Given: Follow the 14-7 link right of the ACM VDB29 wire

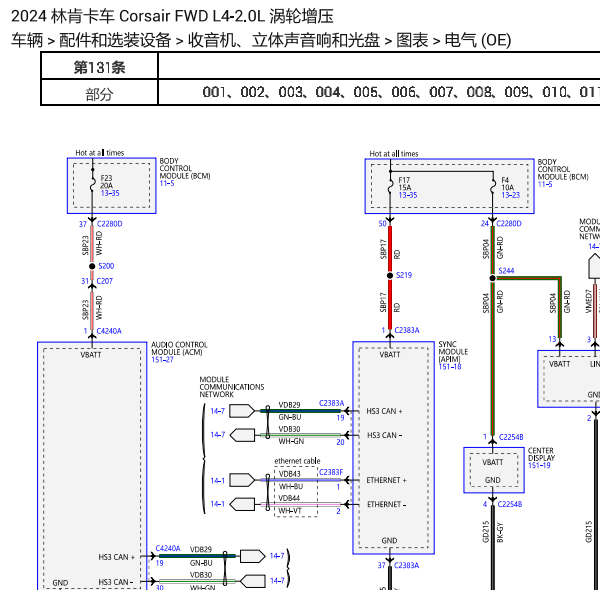Looking at the screenshot, I should coord(277,556).
